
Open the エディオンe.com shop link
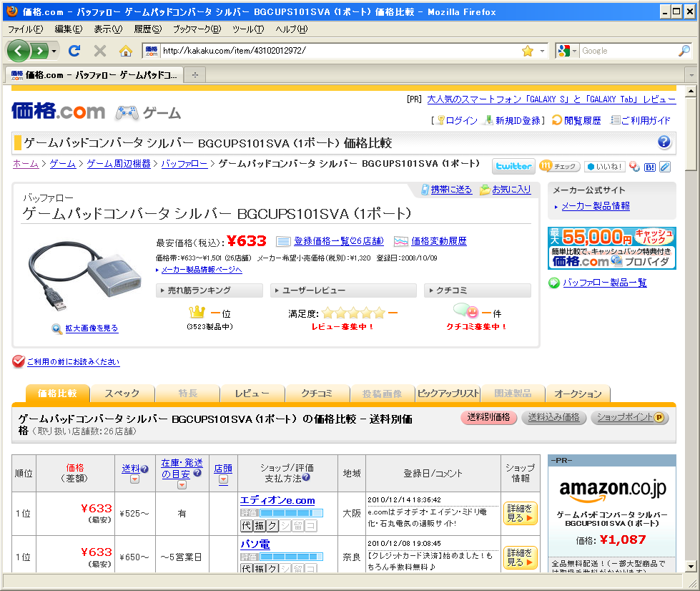tap(277, 500)
